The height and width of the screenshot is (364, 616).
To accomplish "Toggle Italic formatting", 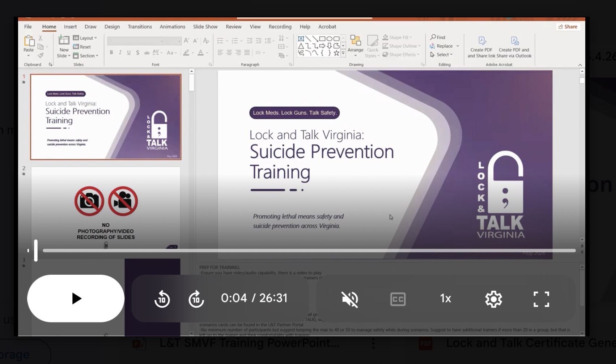I will click(x=120, y=53).
